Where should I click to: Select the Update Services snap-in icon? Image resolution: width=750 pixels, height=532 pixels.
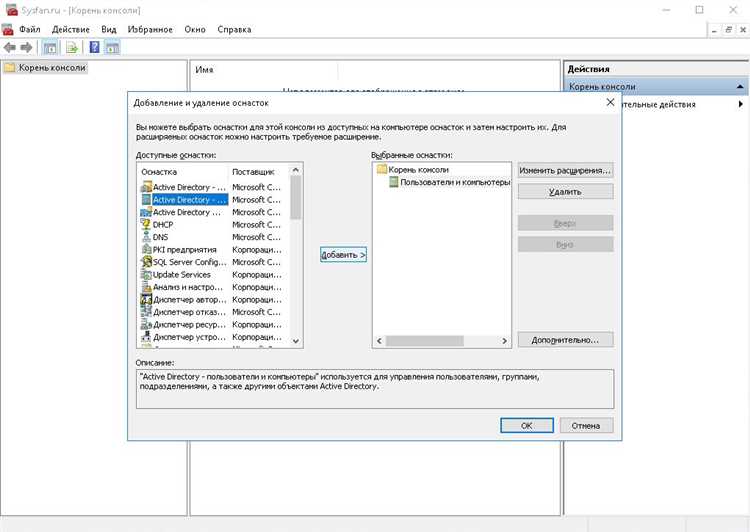pyautogui.click(x=146, y=274)
